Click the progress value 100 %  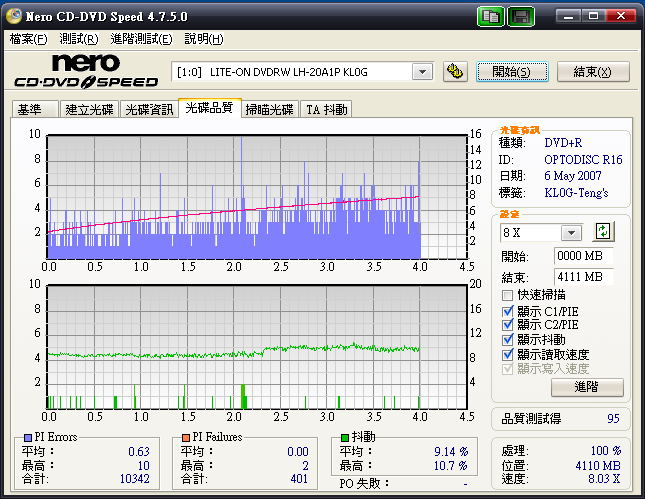coord(606,451)
